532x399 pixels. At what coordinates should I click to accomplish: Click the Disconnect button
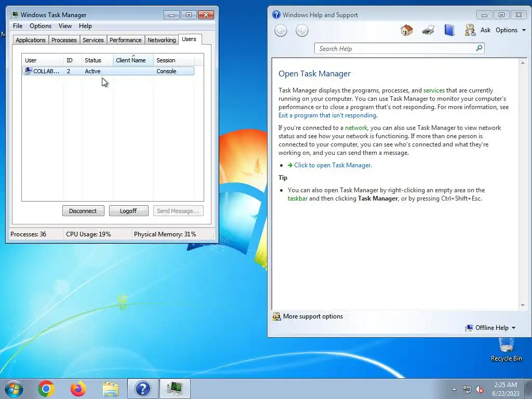[83, 211]
